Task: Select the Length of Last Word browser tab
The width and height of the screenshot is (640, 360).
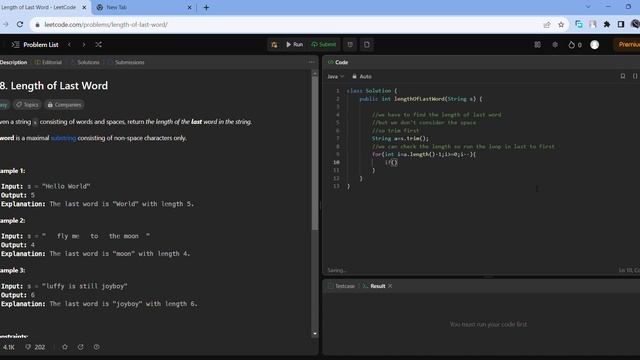Action: pos(39,7)
